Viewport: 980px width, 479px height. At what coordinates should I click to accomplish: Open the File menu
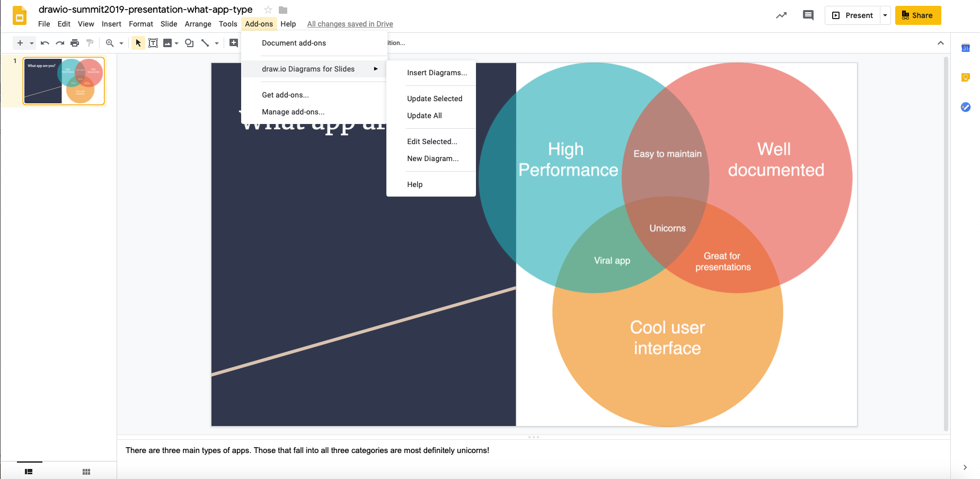[x=44, y=24]
